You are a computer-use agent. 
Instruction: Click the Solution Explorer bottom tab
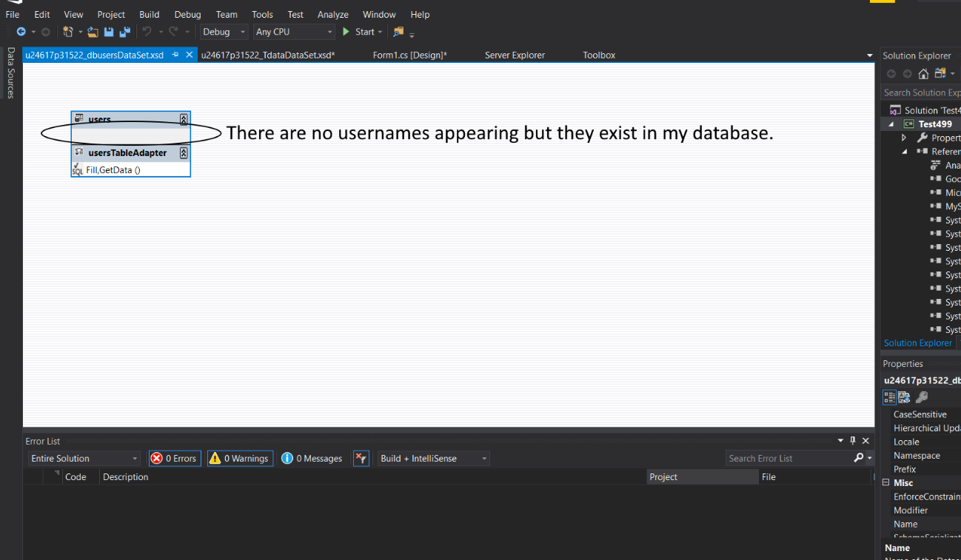(x=917, y=343)
